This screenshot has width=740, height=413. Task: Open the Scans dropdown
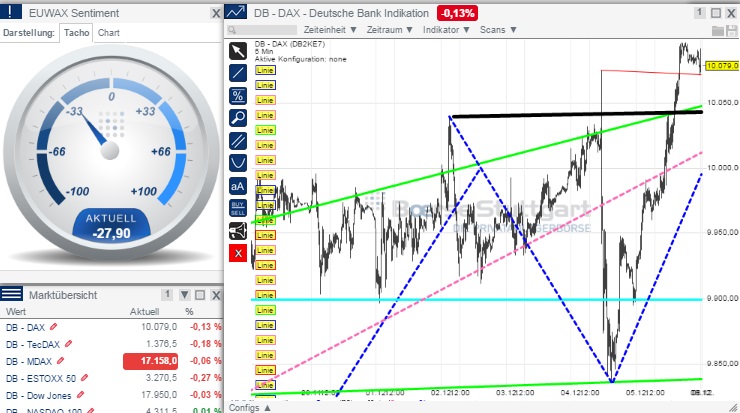click(498, 30)
